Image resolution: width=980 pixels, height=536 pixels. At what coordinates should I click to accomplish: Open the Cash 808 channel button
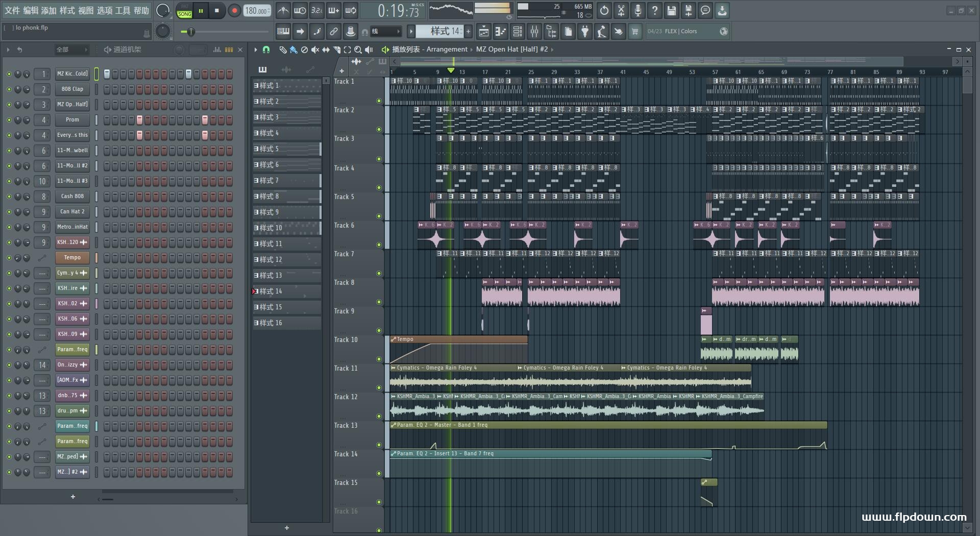tap(72, 197)
